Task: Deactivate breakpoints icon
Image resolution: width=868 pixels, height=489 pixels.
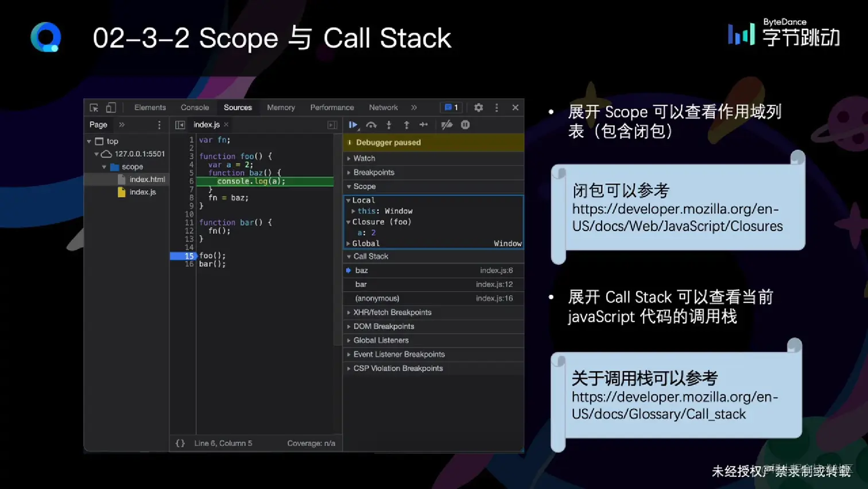Action: tap(447, 125)
